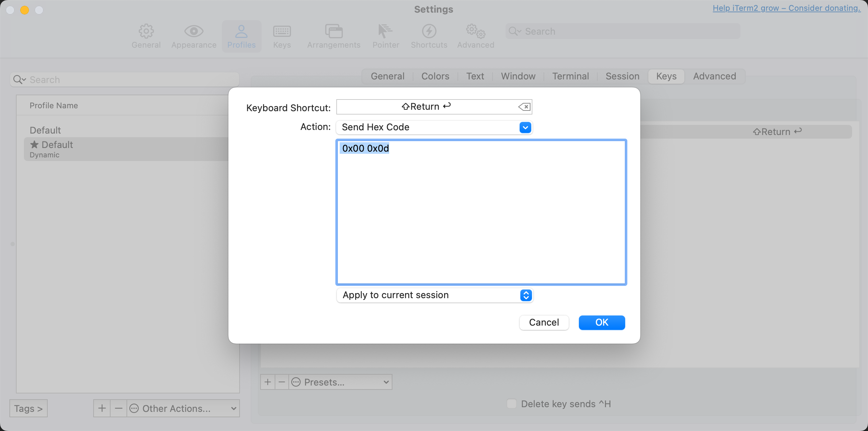The image size is (868, 431).
Task: Open the Apply to current session dropdown
Action: click(526, 295)
